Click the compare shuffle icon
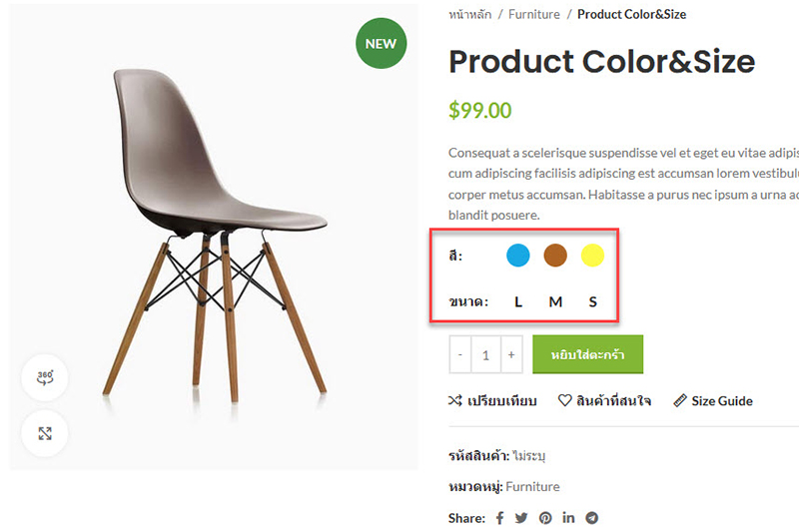799x532 pixels. [x=455, y=401]
